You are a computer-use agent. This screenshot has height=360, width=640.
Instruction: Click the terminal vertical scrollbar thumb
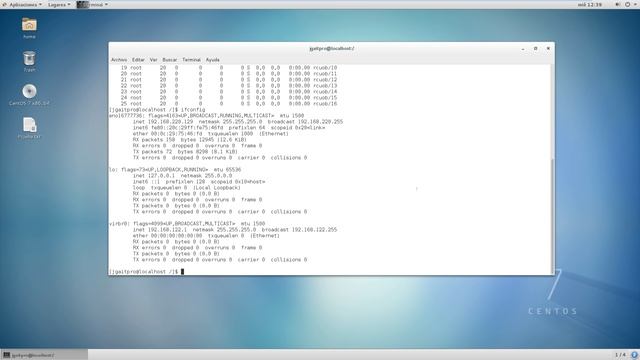(553, 216)
